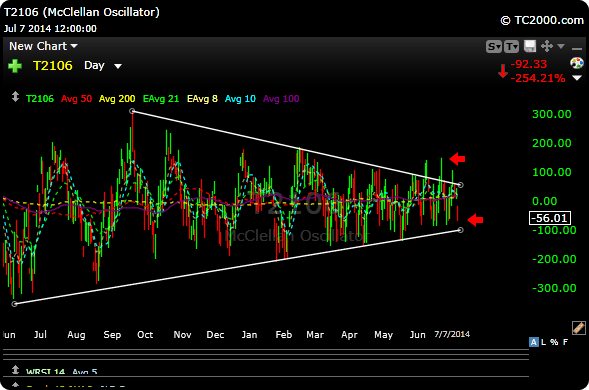The height and width of the screenshot is (390, 589).
Task: Click the WRSI 14 pane resize arrow
Action: click(15, 370)
